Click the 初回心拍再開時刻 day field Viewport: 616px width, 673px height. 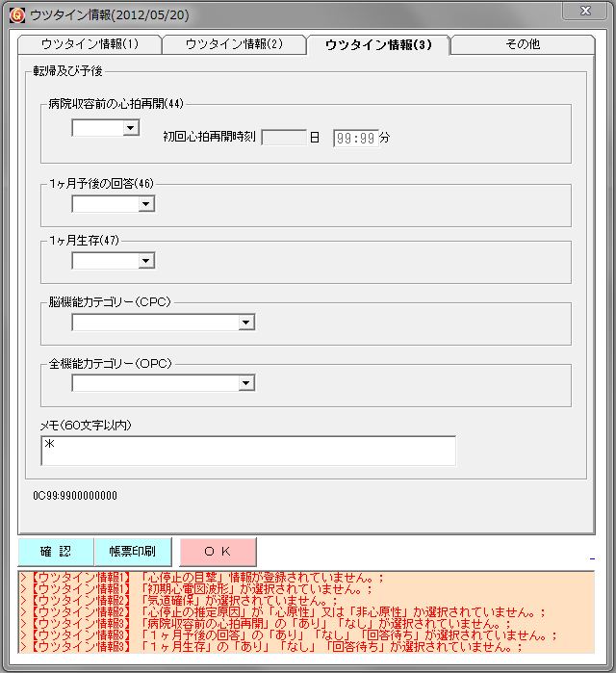click(x=284, y=138)
